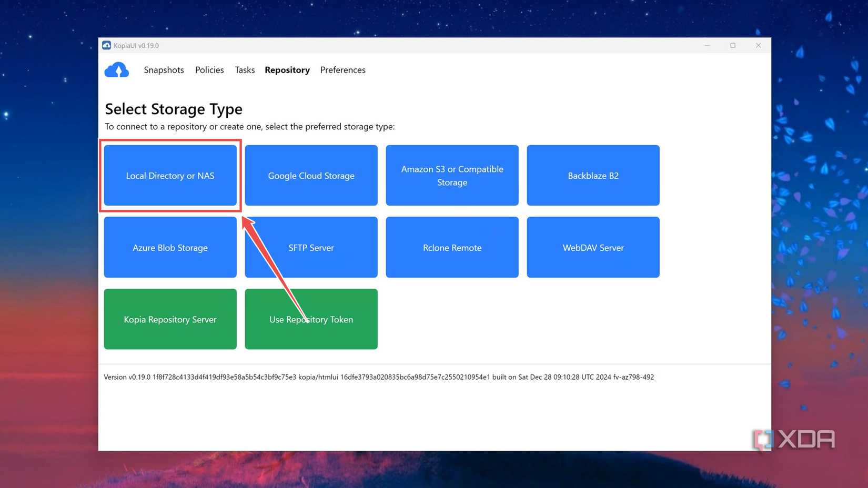Open the Preferences tab

[342, 70]
